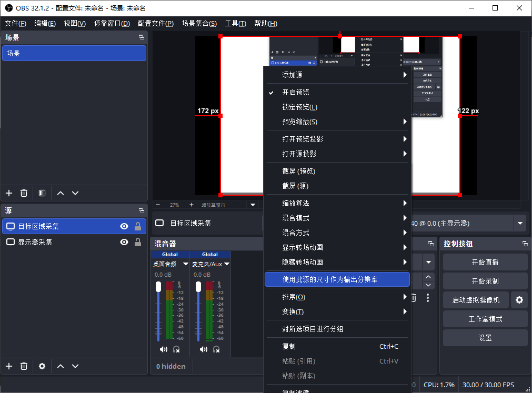Toggle lock for 目标区域采集 source
This screenshot has height=393, width=532.
[x=138, y=226]
